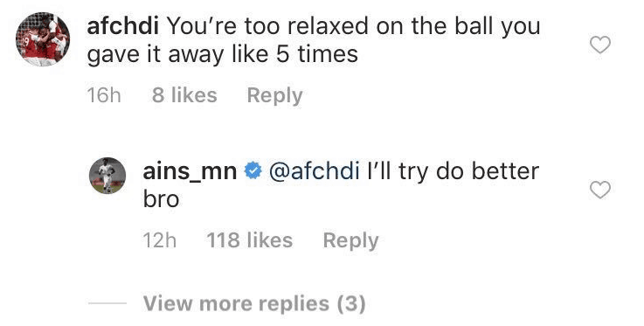The image size is (644, 326).
Task: Expand View more replies (3)
Action: (254, 304)
